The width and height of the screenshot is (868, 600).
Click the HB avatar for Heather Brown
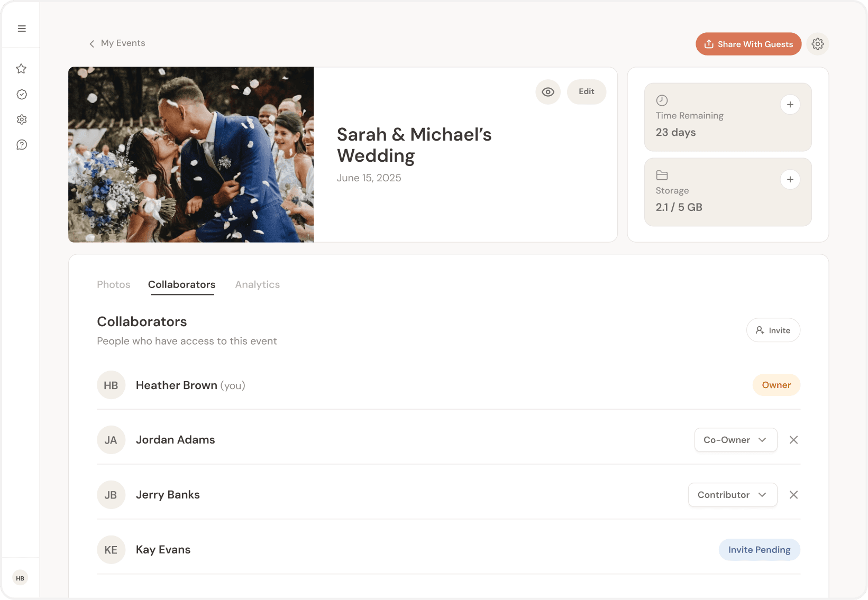click(111, 385)
